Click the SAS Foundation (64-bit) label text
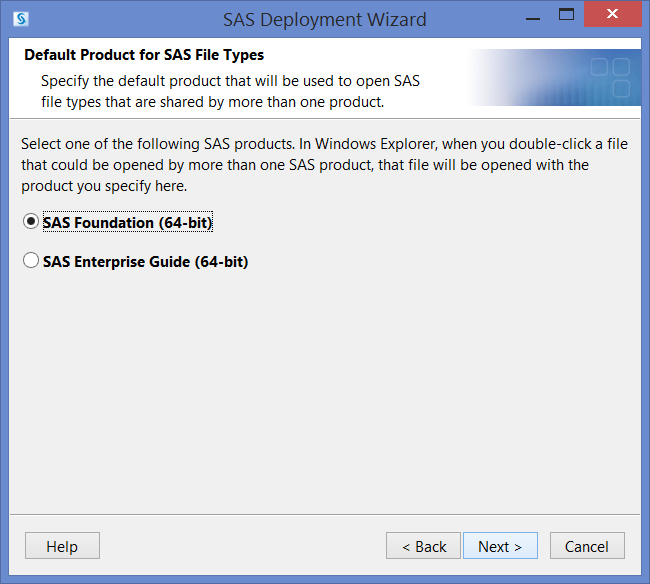Image resolution: width=650 pixels, height=584 pixels. click(128, 223)
